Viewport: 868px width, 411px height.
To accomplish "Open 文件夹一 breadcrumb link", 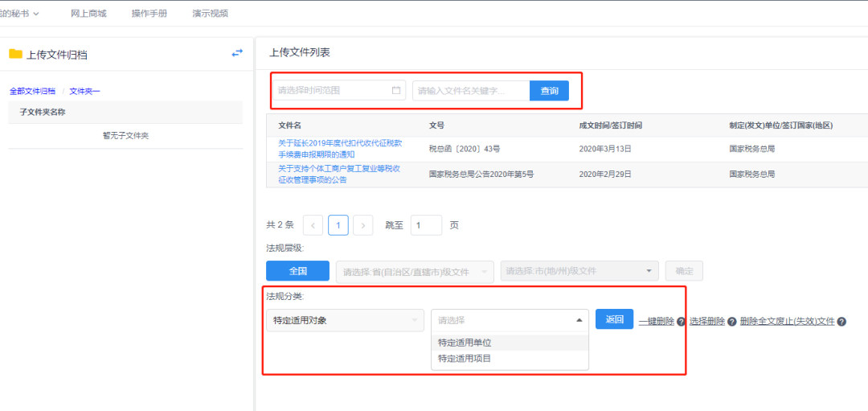I will pyautogui.click(x=84, y=91).
